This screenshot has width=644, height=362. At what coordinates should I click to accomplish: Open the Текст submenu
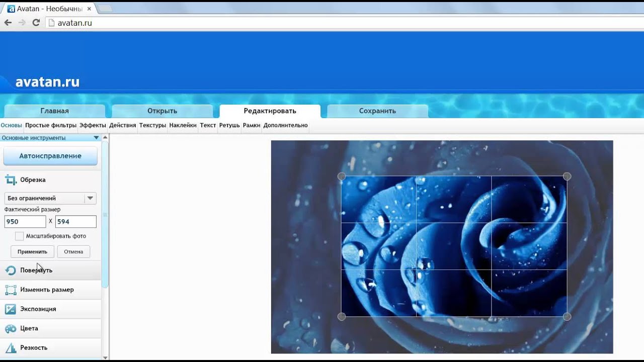point(208,125)
